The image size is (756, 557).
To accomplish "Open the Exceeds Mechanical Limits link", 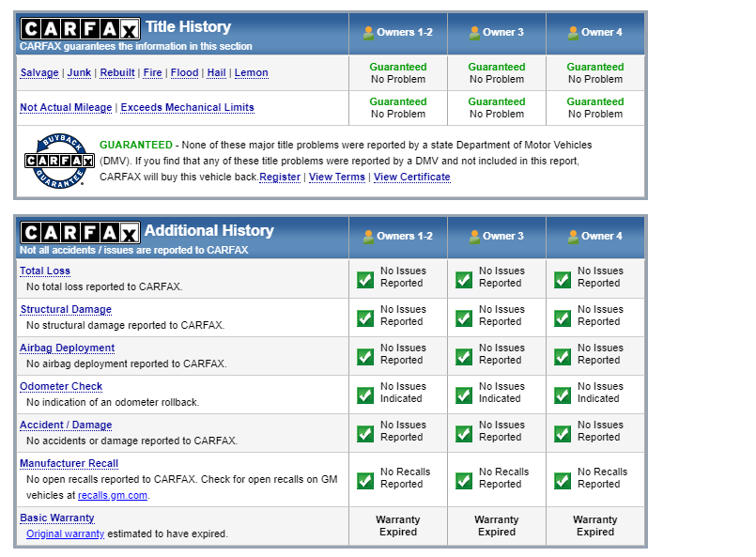I will pos(187,107).
